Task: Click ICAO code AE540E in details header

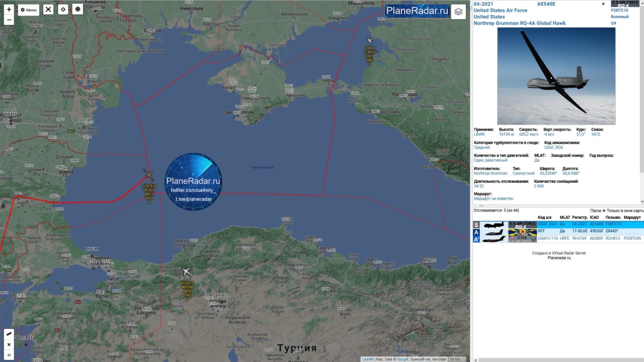Action: (546, 4)
